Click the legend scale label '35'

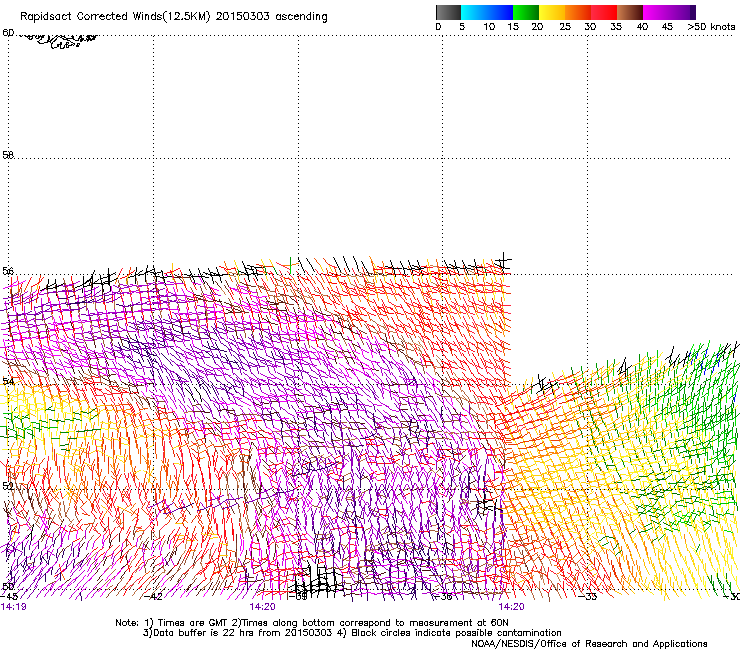point(616,27)
